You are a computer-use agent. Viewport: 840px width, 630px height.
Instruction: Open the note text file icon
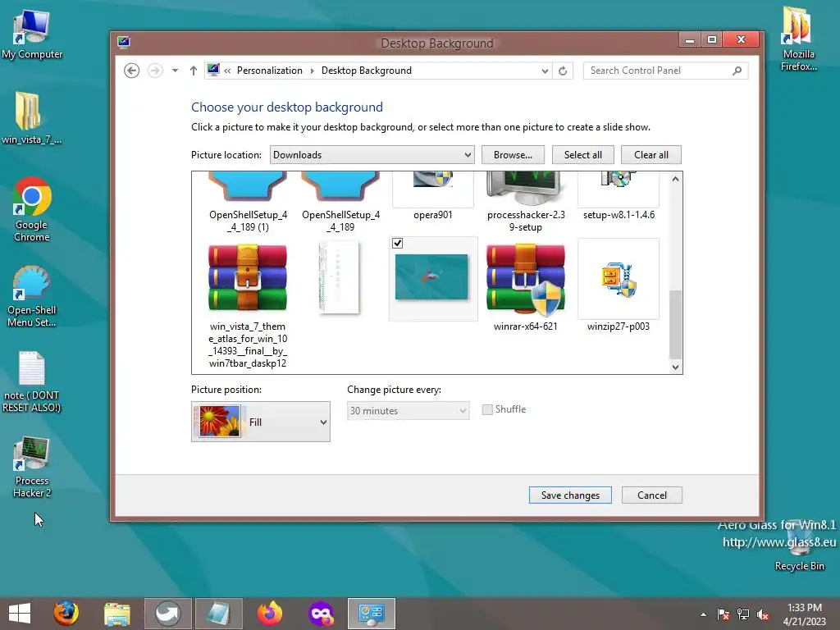click(x=32, y=382)
